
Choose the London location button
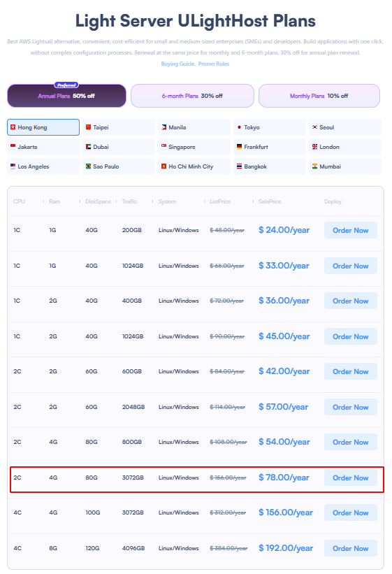tap(344, 147)
